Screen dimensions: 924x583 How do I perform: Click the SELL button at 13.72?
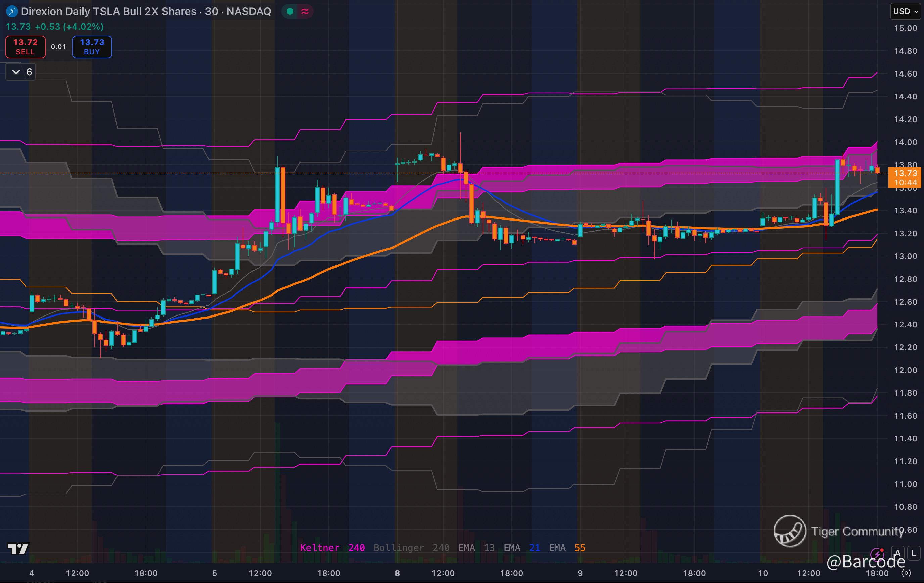point(25,47)
